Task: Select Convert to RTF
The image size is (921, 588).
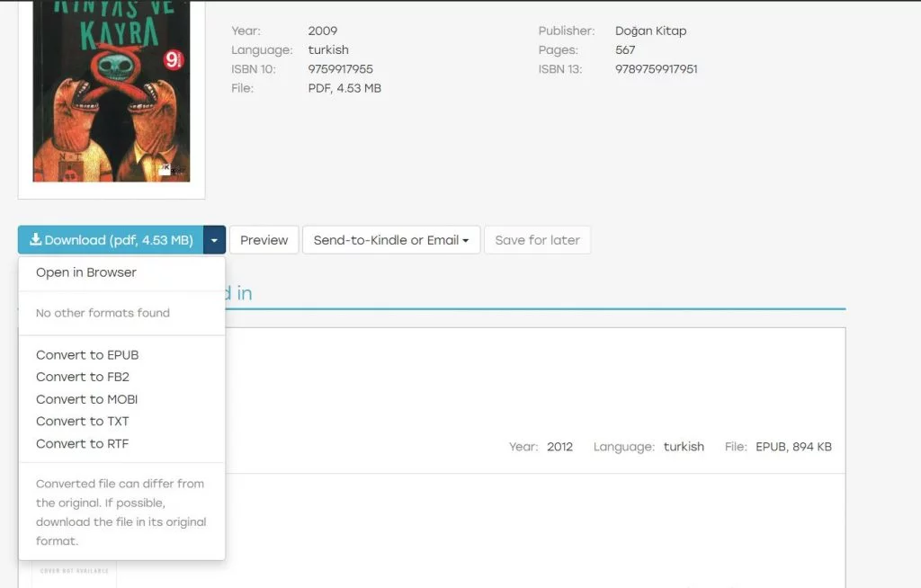Action: (82, 443)
